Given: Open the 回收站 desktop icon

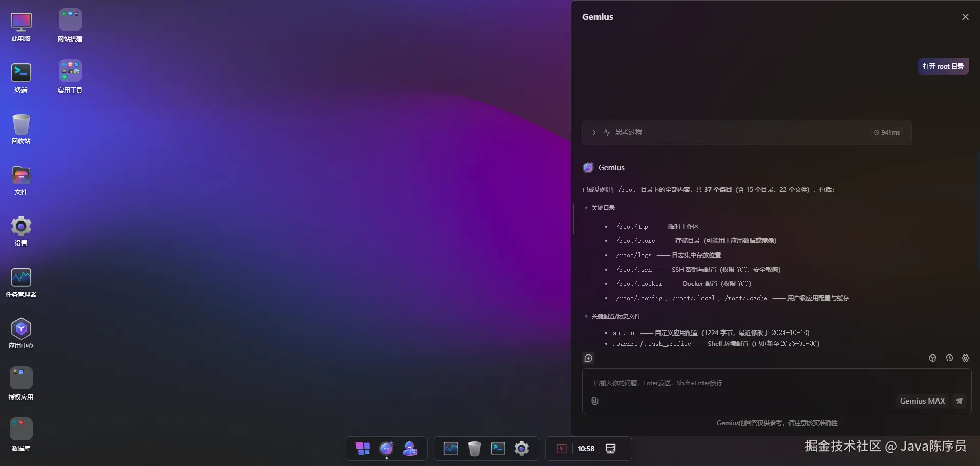Looking at the screenshot, I should tap(21, 129).
